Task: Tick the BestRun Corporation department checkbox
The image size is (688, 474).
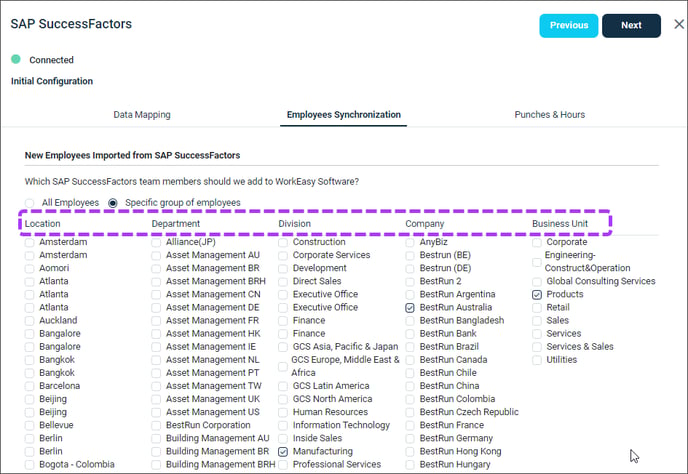Action: tap(156, 425)
